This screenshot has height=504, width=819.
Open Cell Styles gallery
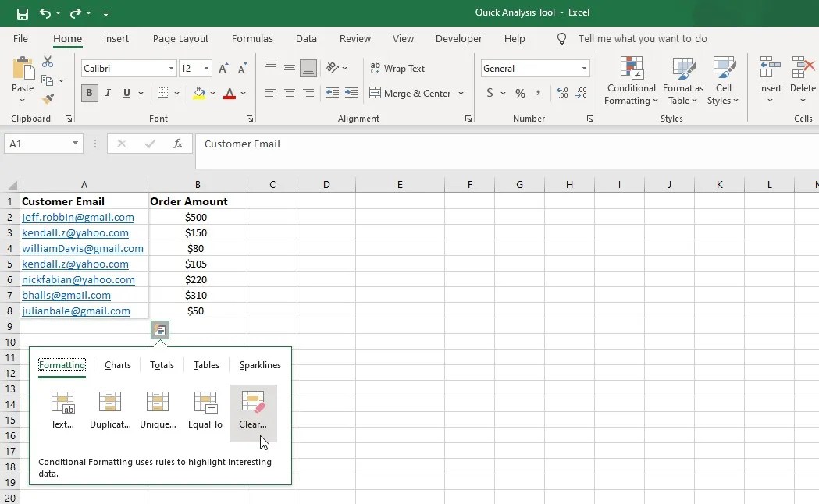[724, 80]
